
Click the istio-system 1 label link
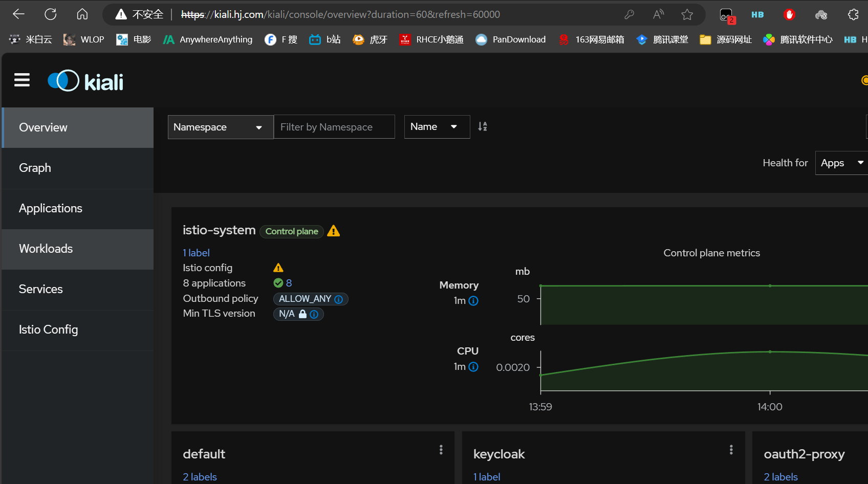[x=196, y=253]
